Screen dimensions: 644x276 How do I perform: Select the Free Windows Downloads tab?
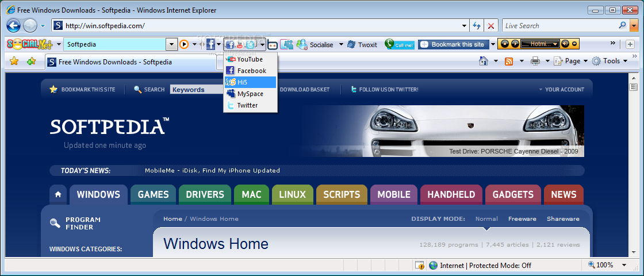131,62
